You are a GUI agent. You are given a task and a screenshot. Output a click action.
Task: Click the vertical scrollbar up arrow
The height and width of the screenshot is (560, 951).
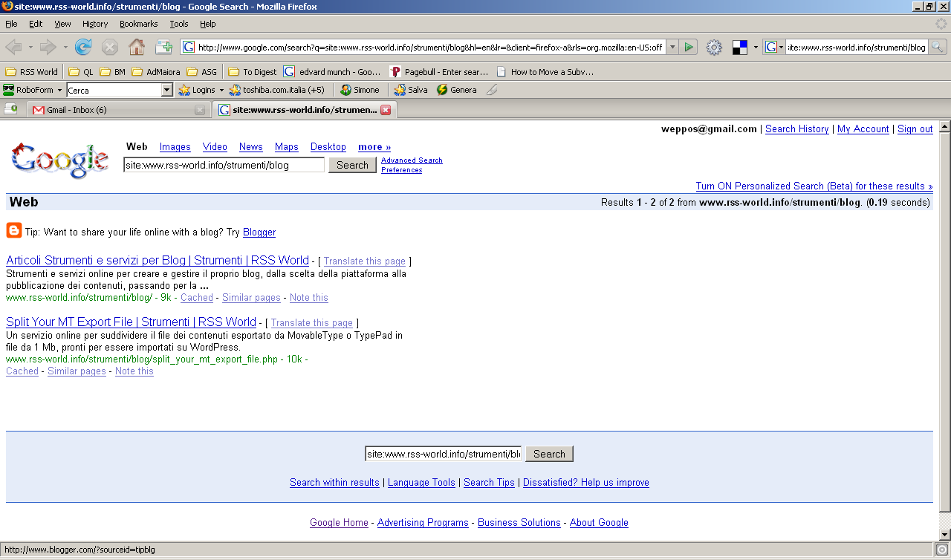[x=944, y=126]
